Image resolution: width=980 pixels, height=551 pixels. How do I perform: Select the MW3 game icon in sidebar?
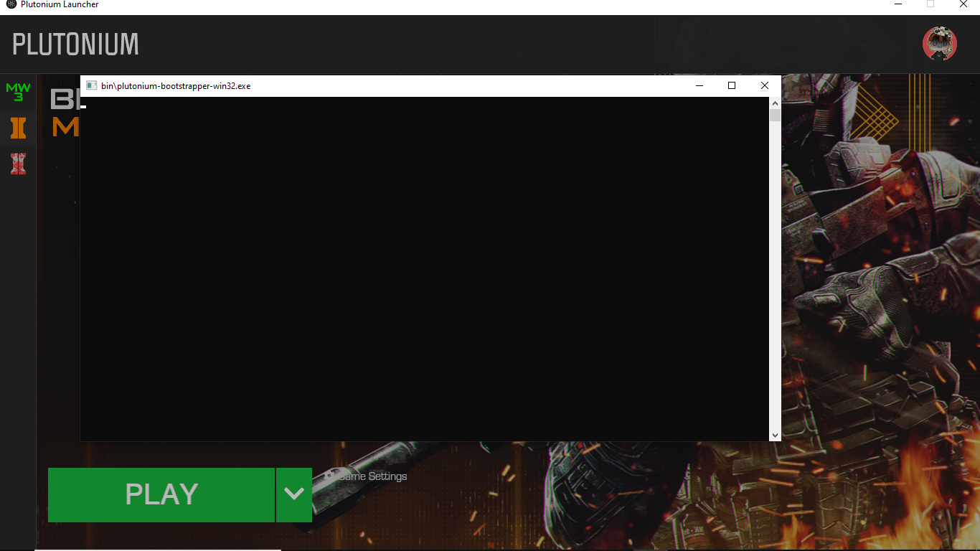pos(18,92)
